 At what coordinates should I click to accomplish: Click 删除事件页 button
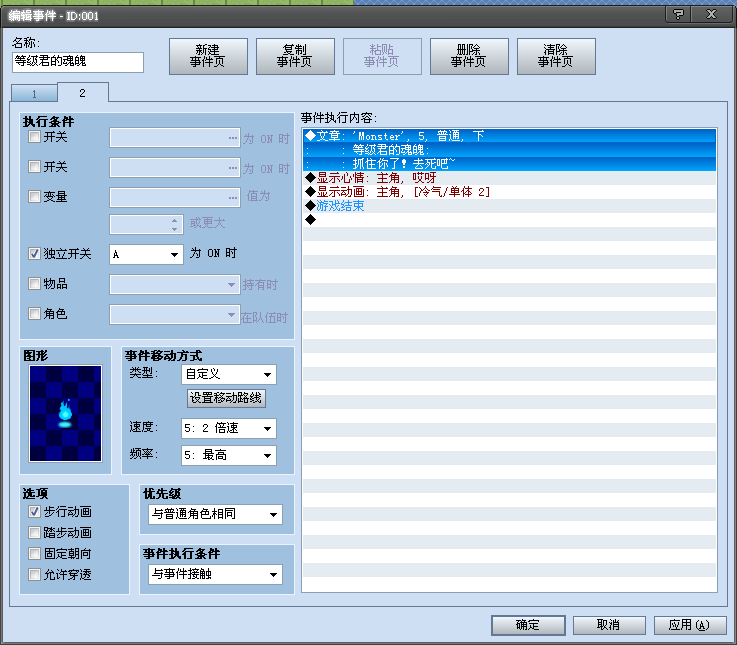point(469,56)
